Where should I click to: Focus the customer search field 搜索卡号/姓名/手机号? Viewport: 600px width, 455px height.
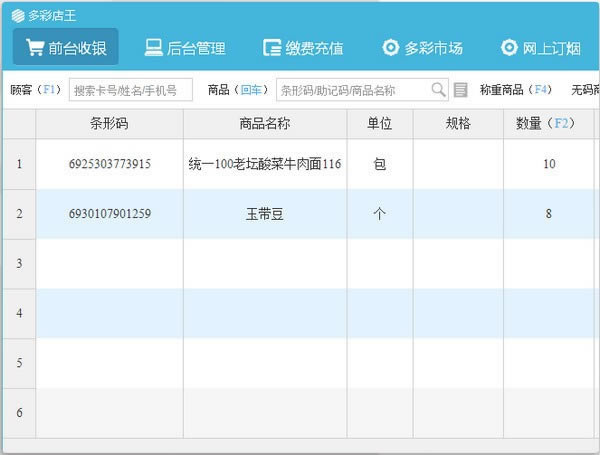[x=131, y=90]
